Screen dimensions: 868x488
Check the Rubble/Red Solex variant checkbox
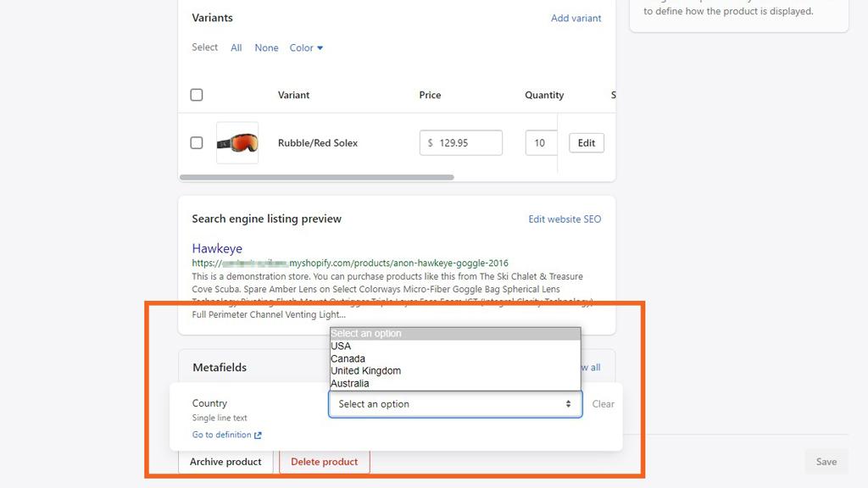click(x=197, y=143)
